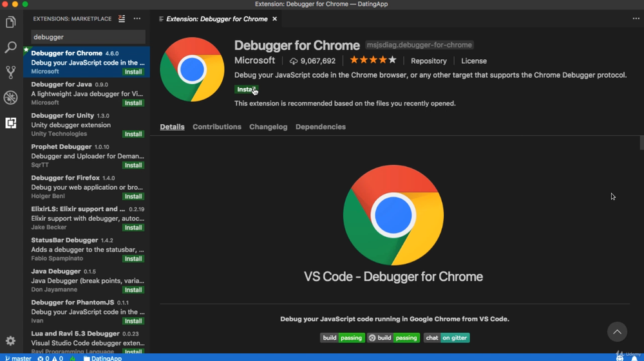
Task: Open the Search view in activity bar
Action: [x=11, y=47]
